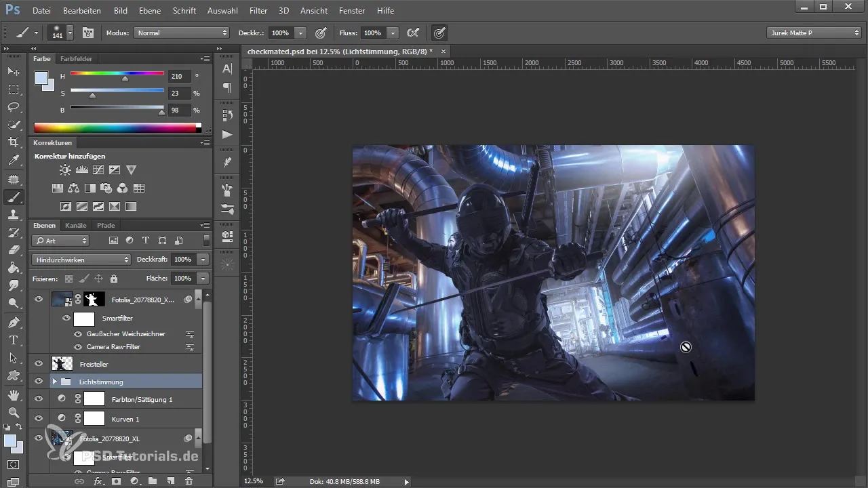Select the Freisteller layer thumbnail
This screenshot has width=868, height=488.
coord(62,364)
